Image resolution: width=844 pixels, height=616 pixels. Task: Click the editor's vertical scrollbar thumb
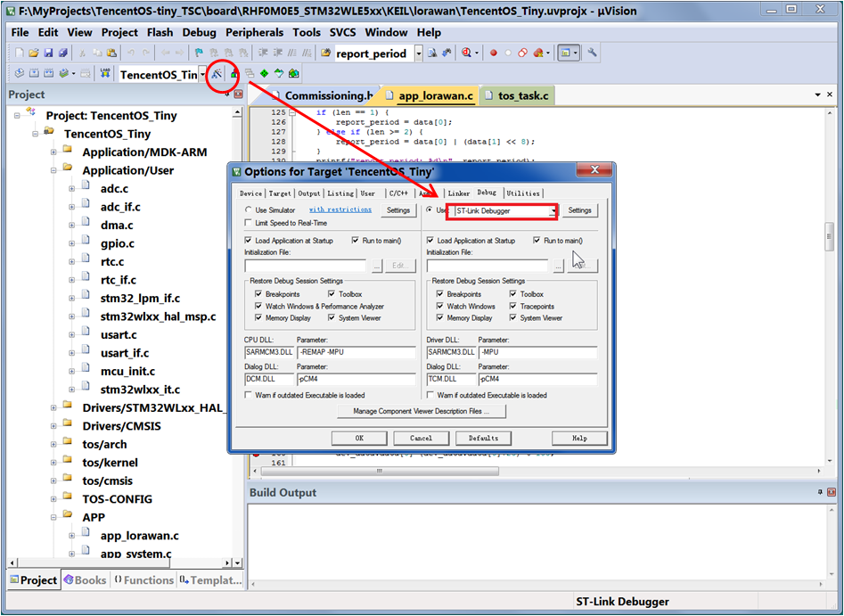point(829,237)
